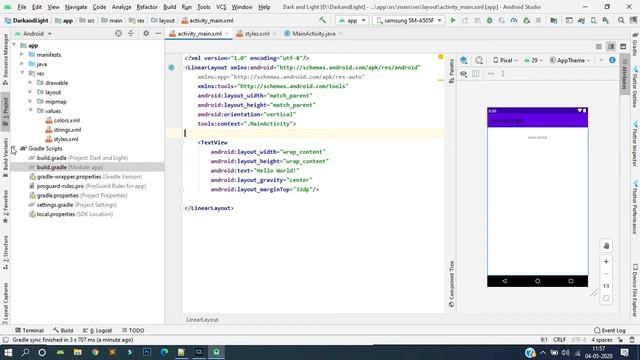Open the Pixel device preview dropdown
Image resolution: width=640 pixels, height=360 pixels.
click(505, 60)
